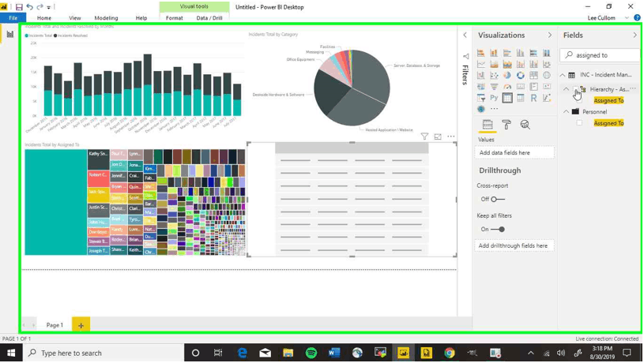Screen dimensions: 644x363
Task: Open the Analytics magnifier pane
Action: (525, 124)
